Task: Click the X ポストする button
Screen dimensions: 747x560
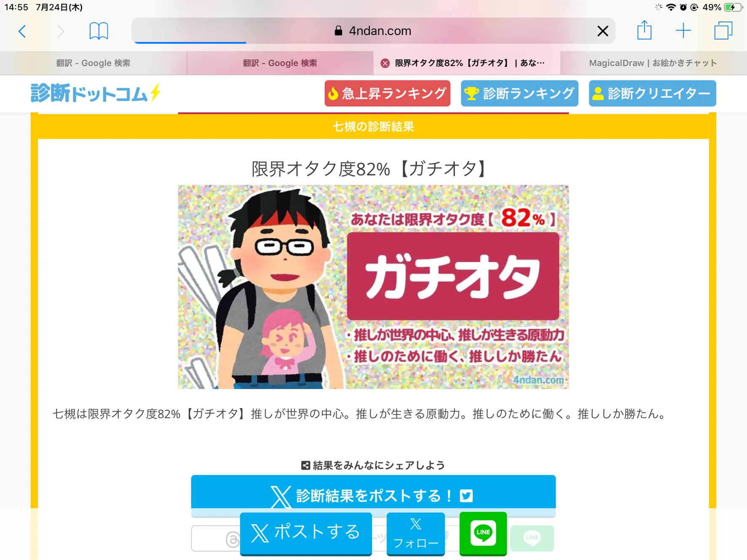Action: point(306,533)
